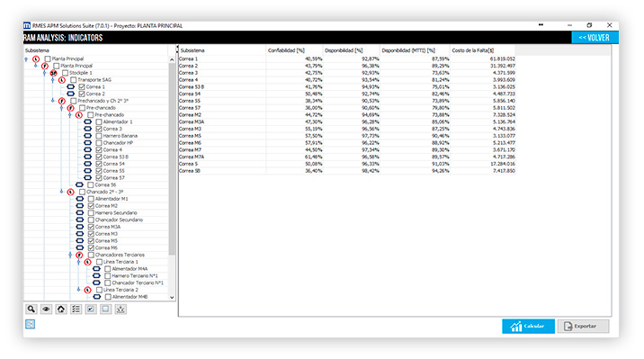This screenshot has height=359, width=644.
Task: Uncheck the Correa 53 B checkbox in tree
Action: [99, 157]
